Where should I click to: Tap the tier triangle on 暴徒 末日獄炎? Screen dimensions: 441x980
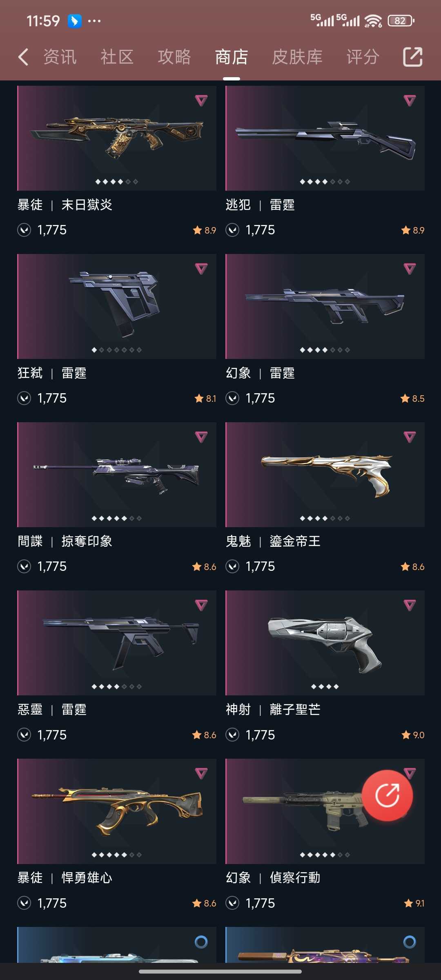pyautogui.click(x=201, y=100)
